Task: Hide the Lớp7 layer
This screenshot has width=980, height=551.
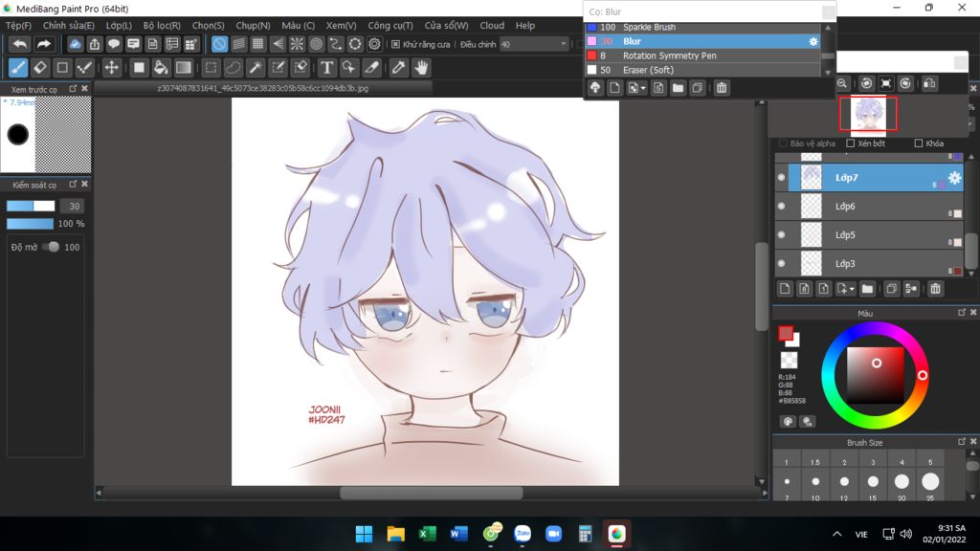Action: tap(781, 177)
